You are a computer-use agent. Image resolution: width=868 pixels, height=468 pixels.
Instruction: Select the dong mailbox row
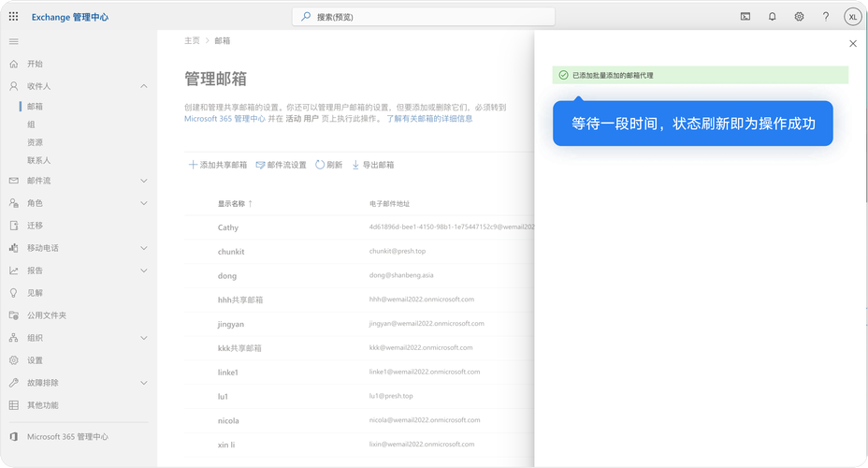(x=359, y=276)
